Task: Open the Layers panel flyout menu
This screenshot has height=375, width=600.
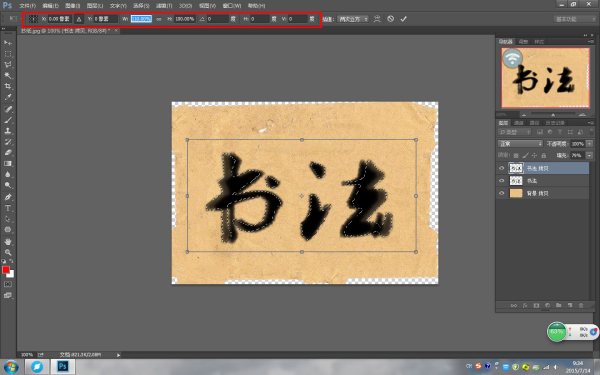Action: click(x=592, y=123)
